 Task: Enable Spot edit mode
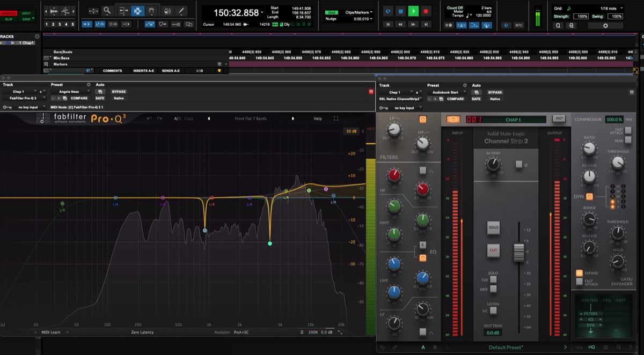click(25, 12)
